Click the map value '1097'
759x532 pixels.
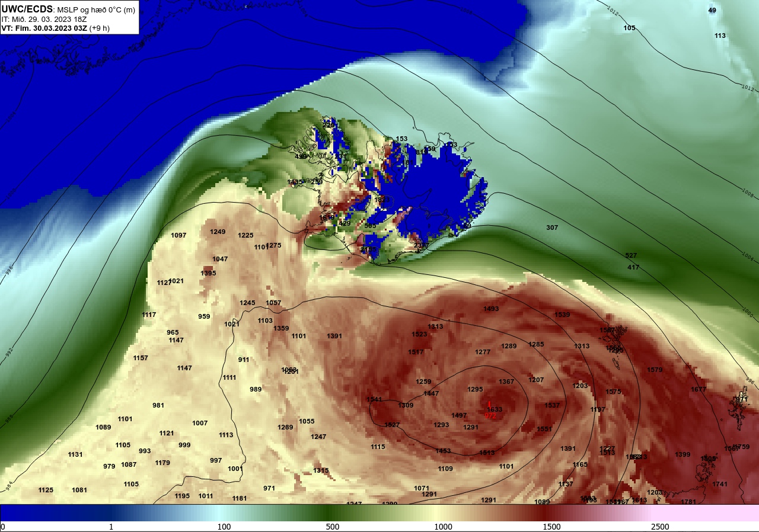click(178, 235)
